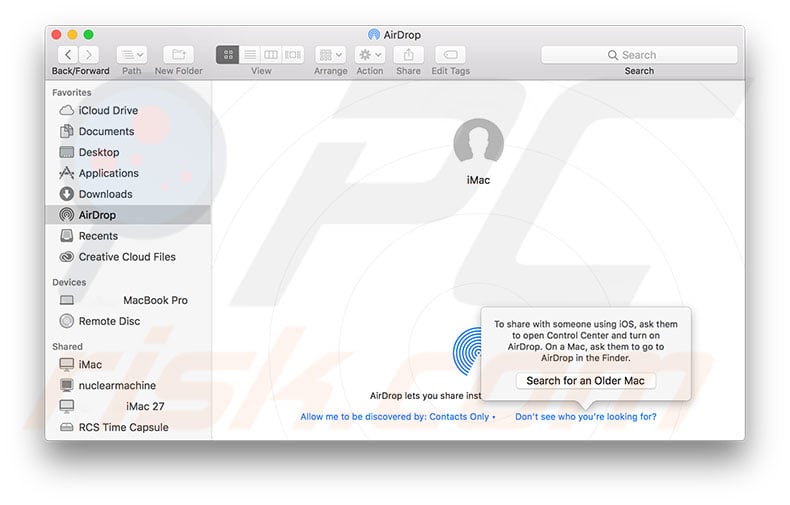790x505 pixels.
Task: Select iMac under Shared
Action: 128,364
